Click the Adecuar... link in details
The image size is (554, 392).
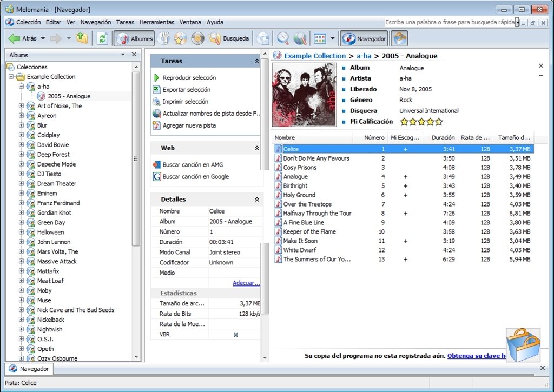coord(246,283)
